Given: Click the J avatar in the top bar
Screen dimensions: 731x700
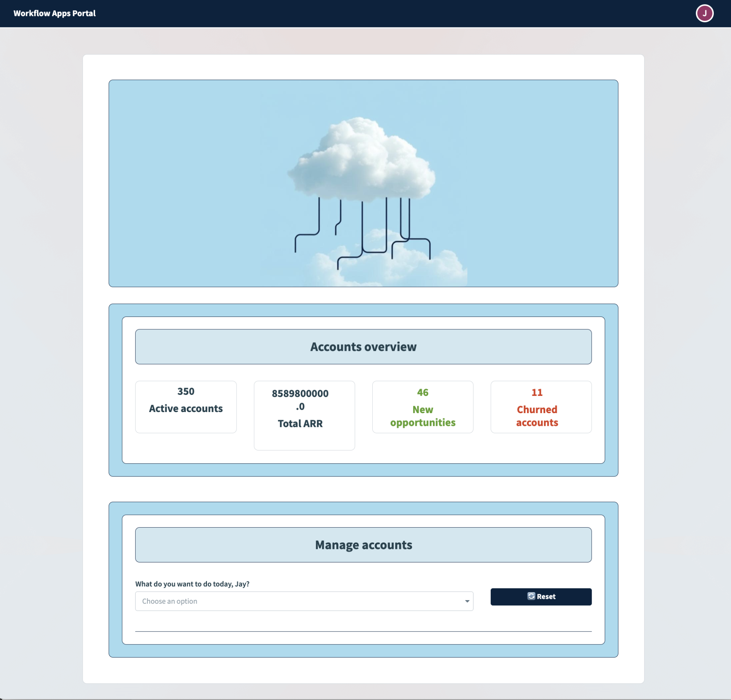Looking at the screenshot, I should 705,13.
